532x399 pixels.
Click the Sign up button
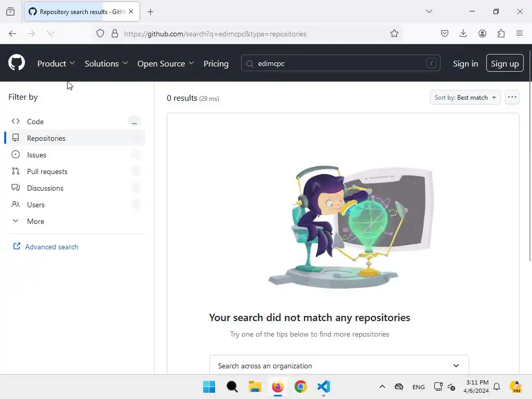pyautogui.click(x=504, y=63)
